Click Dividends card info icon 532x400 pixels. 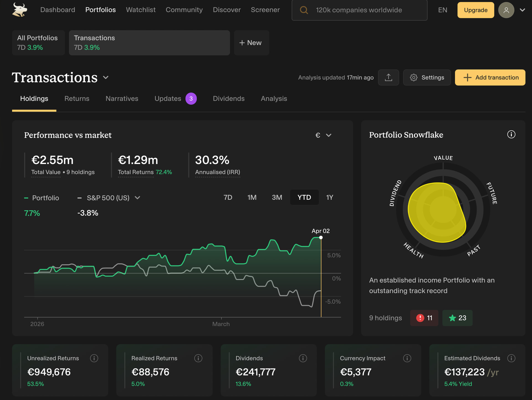pyautogui.click(x=303, y=358)
